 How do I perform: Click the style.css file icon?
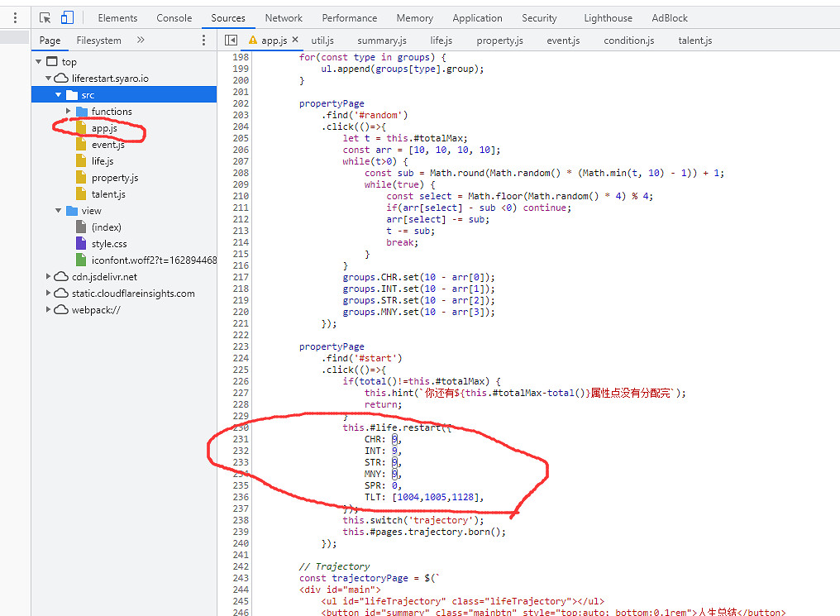point(81,243)
